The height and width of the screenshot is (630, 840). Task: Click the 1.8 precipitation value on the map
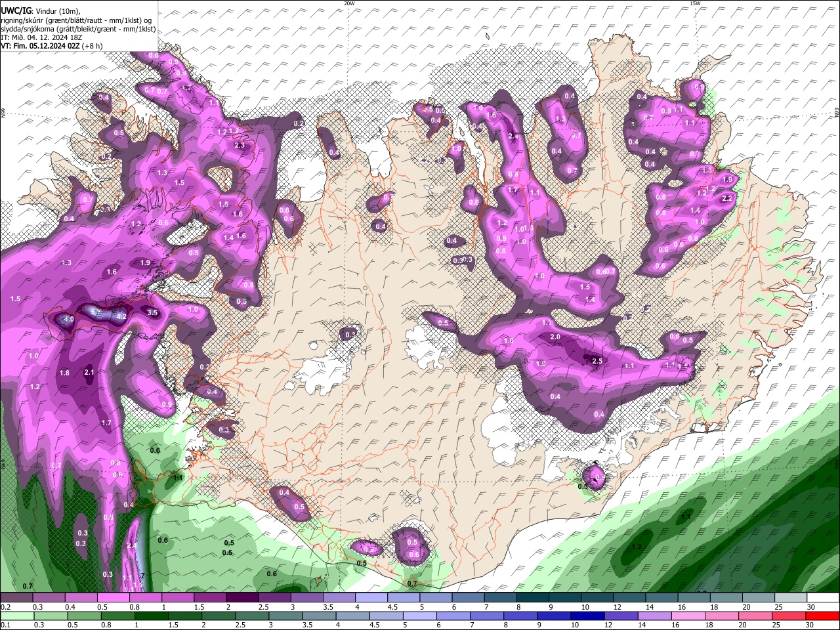(64, 373)
